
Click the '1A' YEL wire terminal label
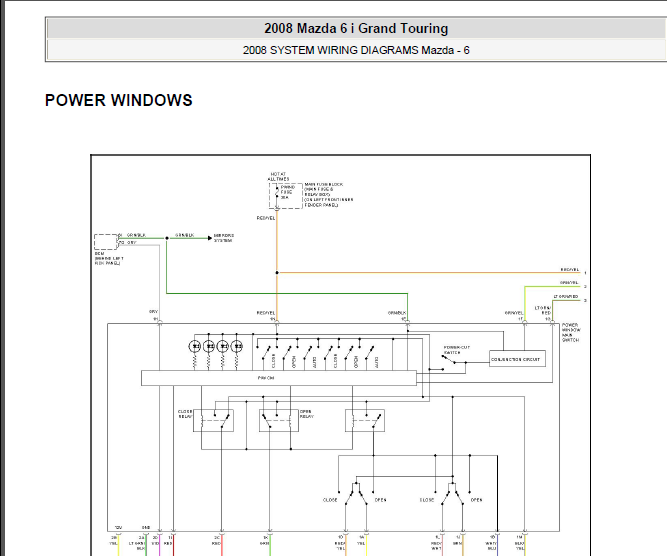[361, 538]
